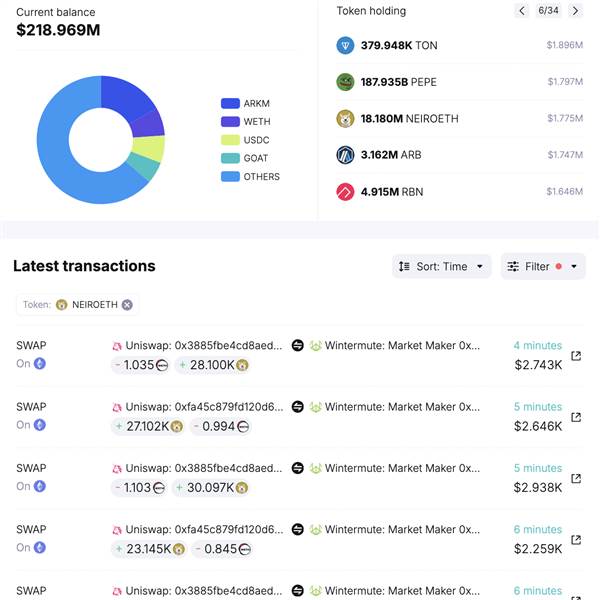Click Uniswap unicorn icon in $2.646K row
The width and height of the screenshot is (600, 600).
tap(117, 407)
